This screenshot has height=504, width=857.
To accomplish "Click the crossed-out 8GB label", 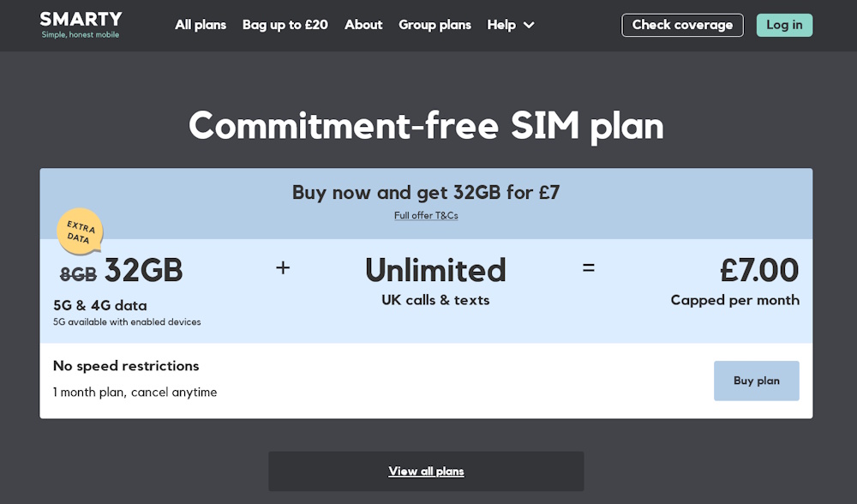I will [x=80, y=273].
